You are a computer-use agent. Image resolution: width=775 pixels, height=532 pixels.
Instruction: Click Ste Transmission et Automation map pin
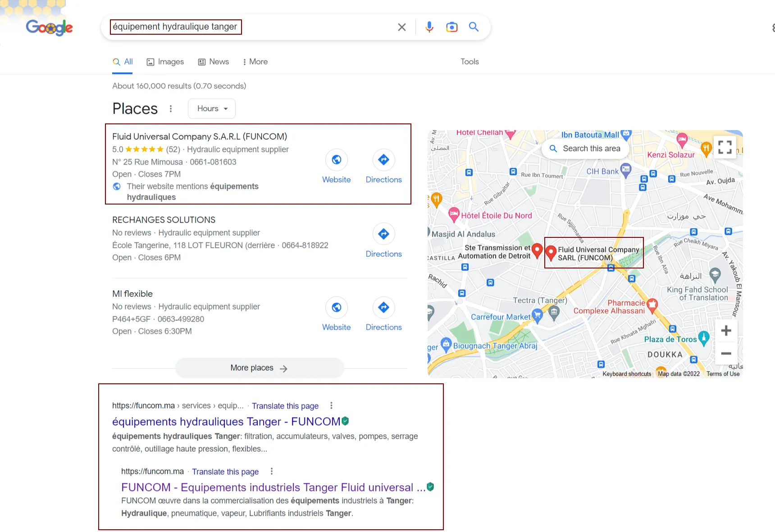pos(537,250)
